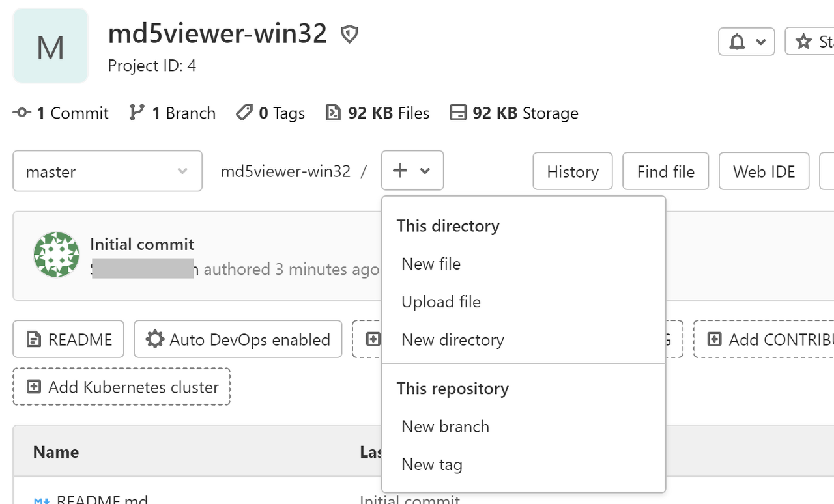
Task: Star the project
Action: [x=810, y=42]
